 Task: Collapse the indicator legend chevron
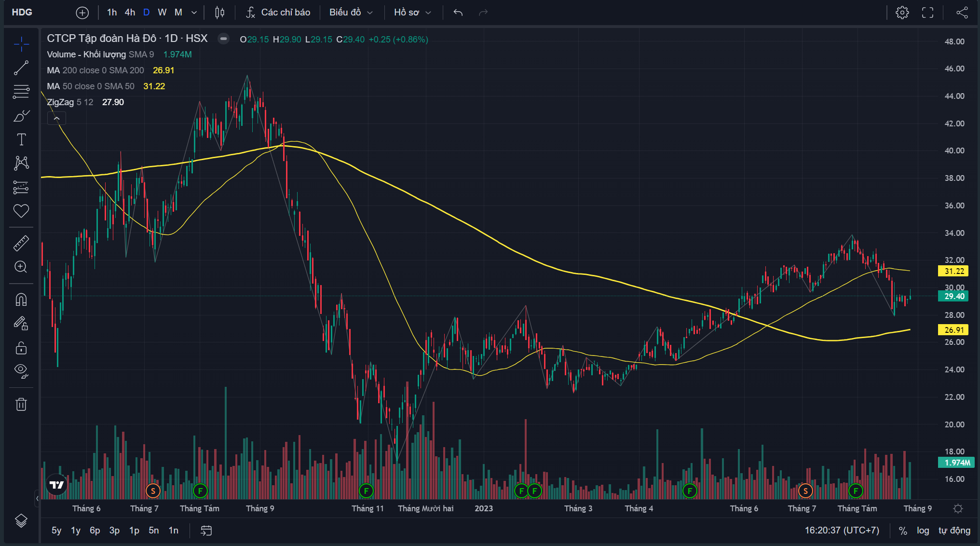click(x=56, y=118)
